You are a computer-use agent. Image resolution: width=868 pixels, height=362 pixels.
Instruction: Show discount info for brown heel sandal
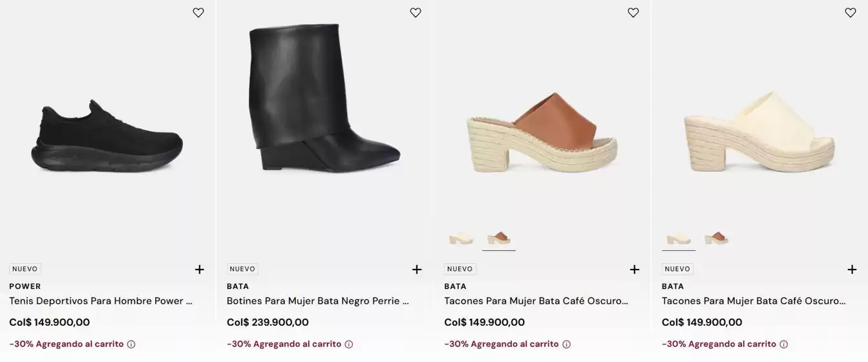(566, 345)
